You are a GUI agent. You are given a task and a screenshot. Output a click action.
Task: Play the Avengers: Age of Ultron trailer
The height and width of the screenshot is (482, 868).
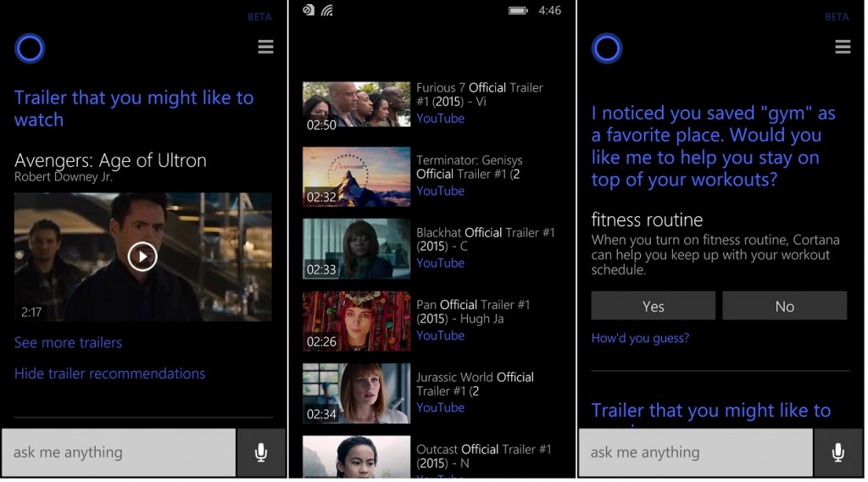[x=142, y=257]
